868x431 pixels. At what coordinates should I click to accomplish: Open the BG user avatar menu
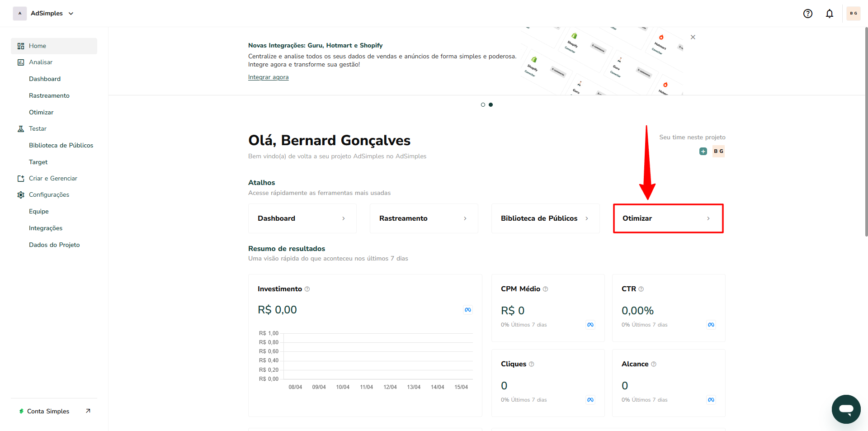click(853, 14)
